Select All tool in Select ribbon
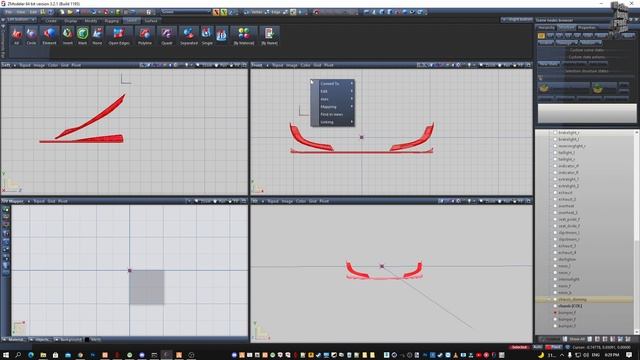 pyautogui.click(x=16, y=36)
